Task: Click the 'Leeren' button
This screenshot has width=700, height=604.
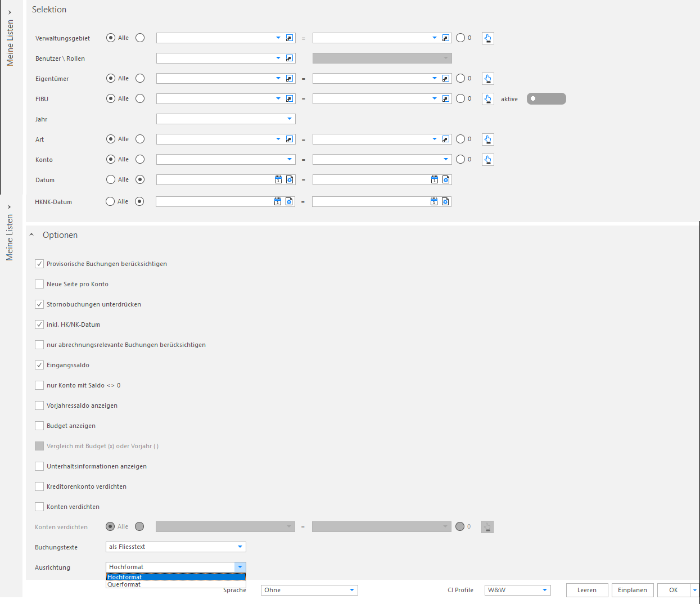Action: tap(587, 591)
